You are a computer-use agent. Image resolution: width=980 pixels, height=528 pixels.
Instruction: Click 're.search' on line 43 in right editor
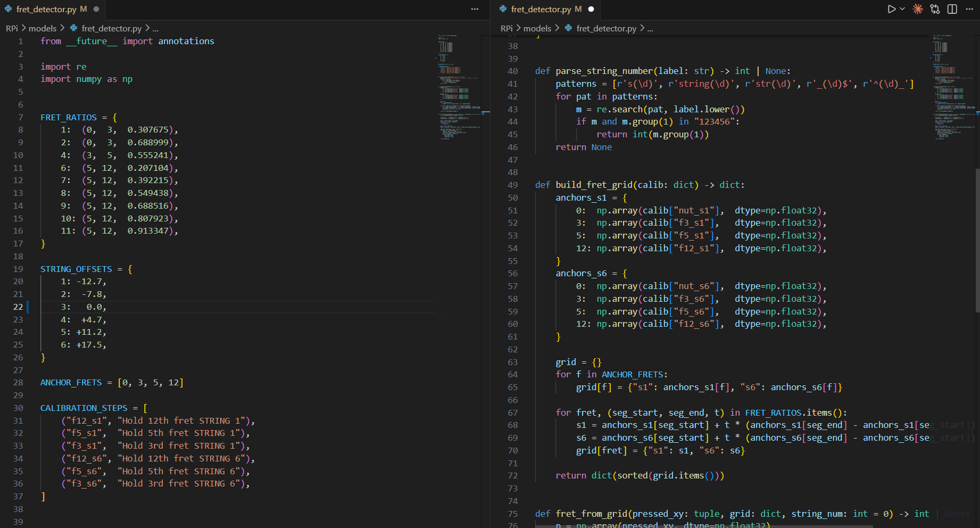click(x=620, y=110)
